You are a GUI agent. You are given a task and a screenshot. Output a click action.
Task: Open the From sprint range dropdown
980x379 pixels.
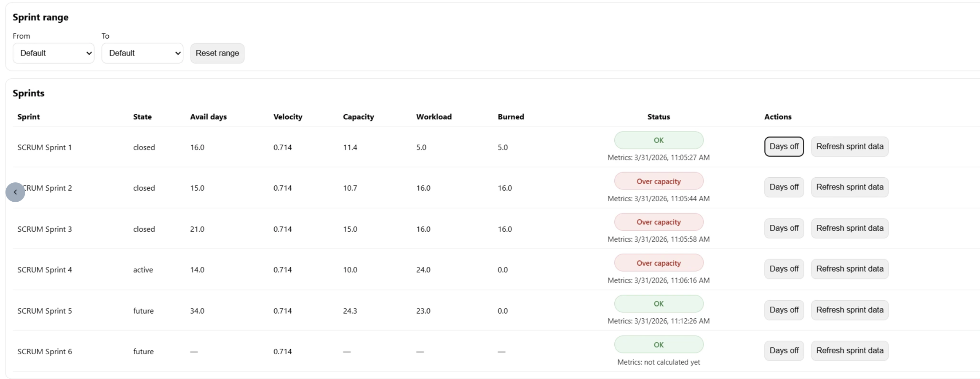click(54, 53)
